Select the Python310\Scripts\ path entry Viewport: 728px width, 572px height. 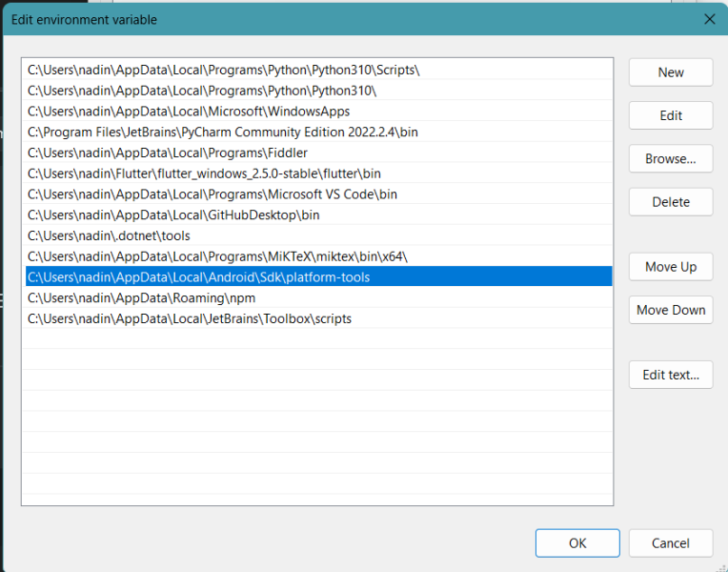coord(318,70)
